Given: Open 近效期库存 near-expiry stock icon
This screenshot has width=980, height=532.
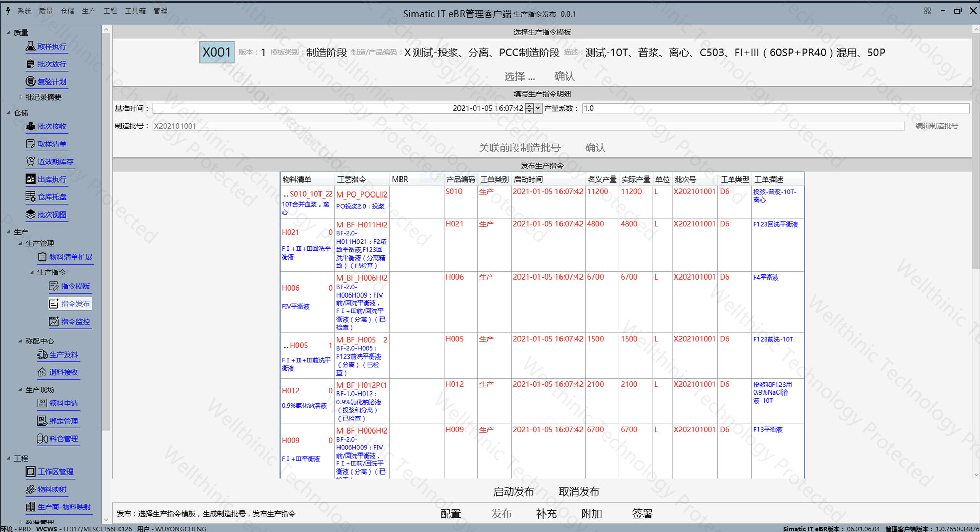Looking at the screenshot, I should coord(31,162).
